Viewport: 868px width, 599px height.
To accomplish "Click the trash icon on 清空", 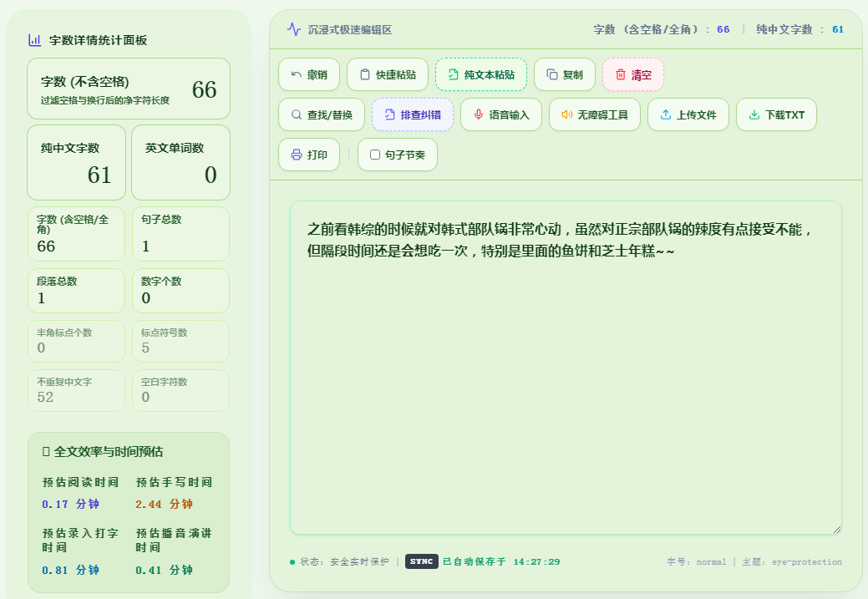I will pos(621,74).
